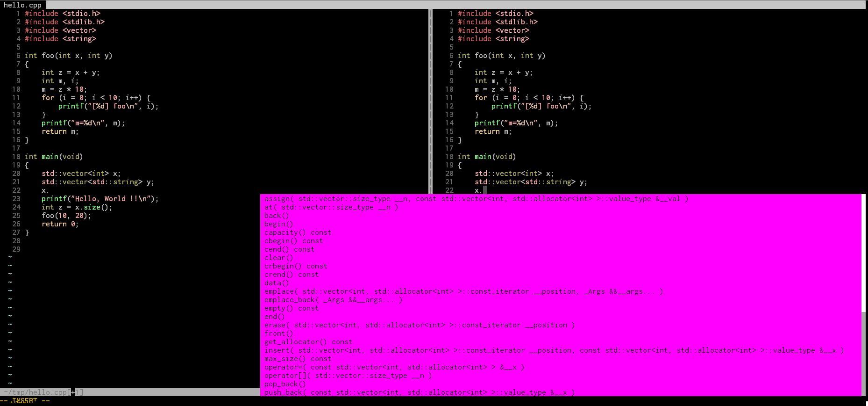Choose operator=( completion entry
The image size is (868, 406).
click(561, 367)
